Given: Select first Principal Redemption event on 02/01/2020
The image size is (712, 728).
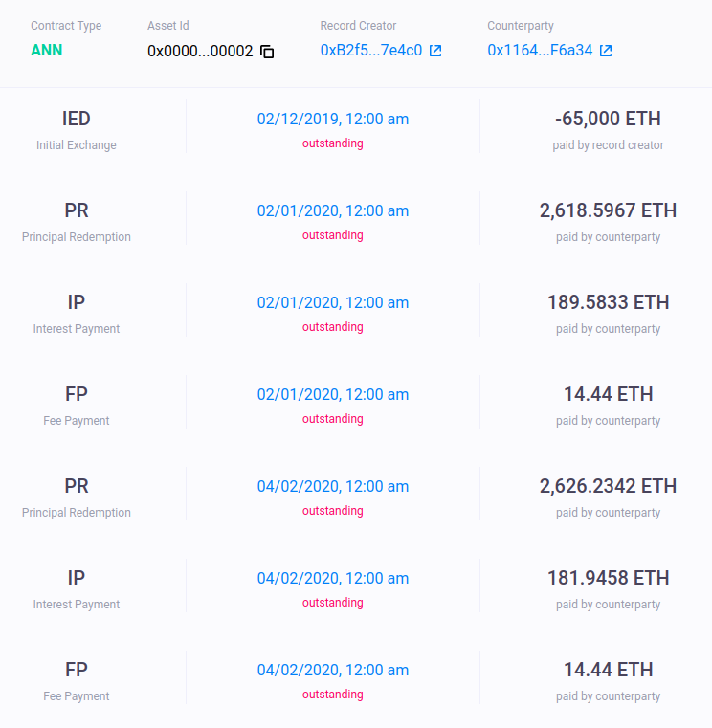Looking at the screenshot, I should click(77, 218).
